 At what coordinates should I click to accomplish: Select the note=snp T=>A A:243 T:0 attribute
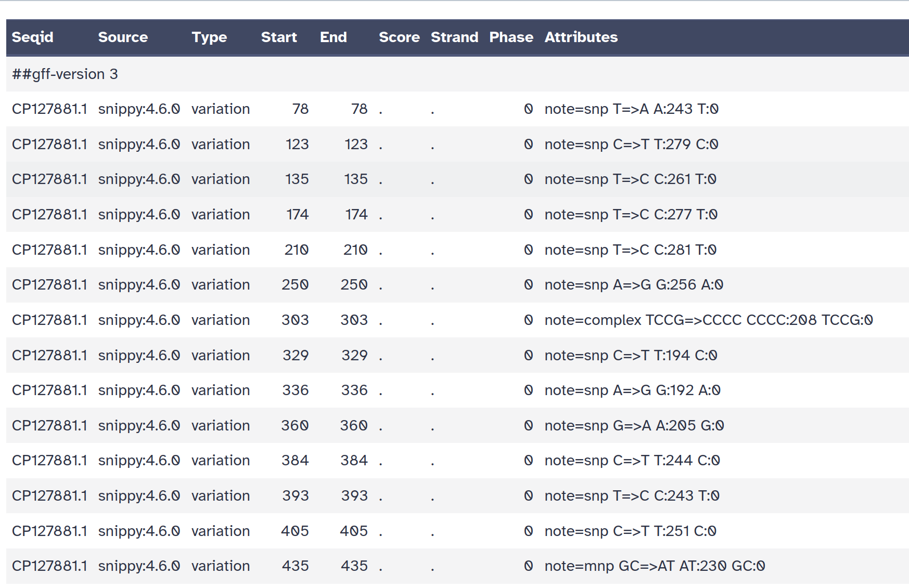coord(631,109)
